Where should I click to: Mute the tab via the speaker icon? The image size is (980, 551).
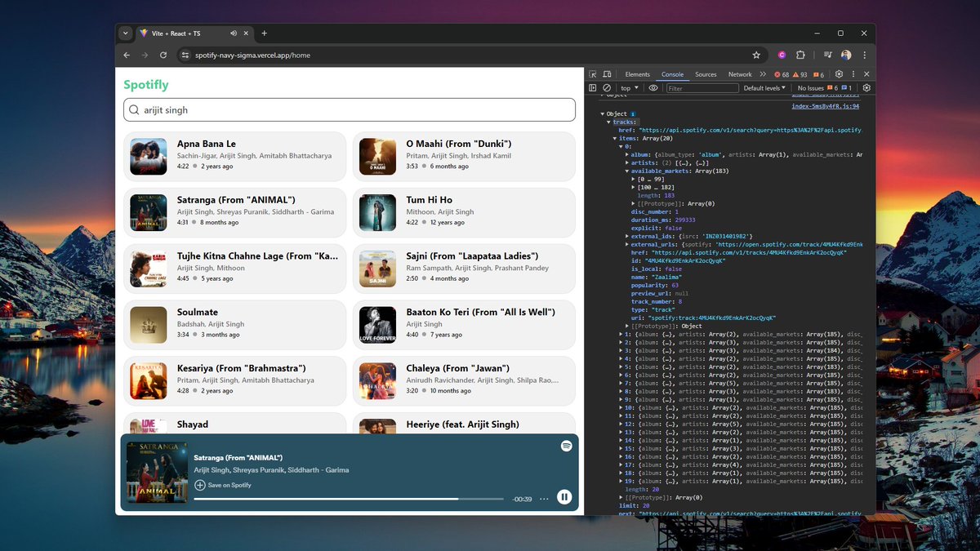pyautogui.click(x=234, y=33)
